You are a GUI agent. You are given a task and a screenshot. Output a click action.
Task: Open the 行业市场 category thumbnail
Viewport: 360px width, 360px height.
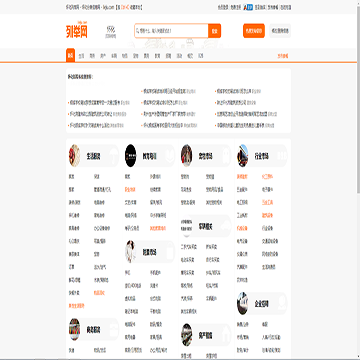243,156
